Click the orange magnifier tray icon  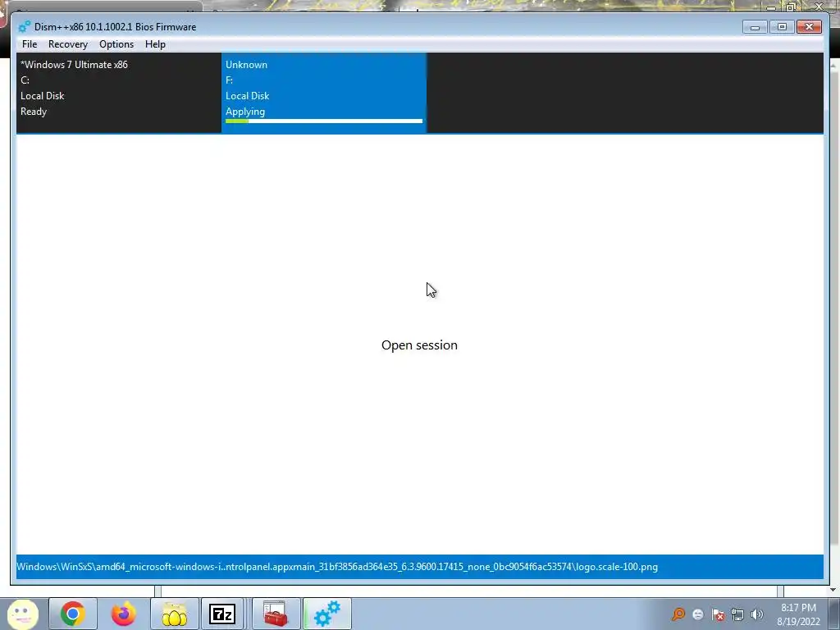(678, 614)
